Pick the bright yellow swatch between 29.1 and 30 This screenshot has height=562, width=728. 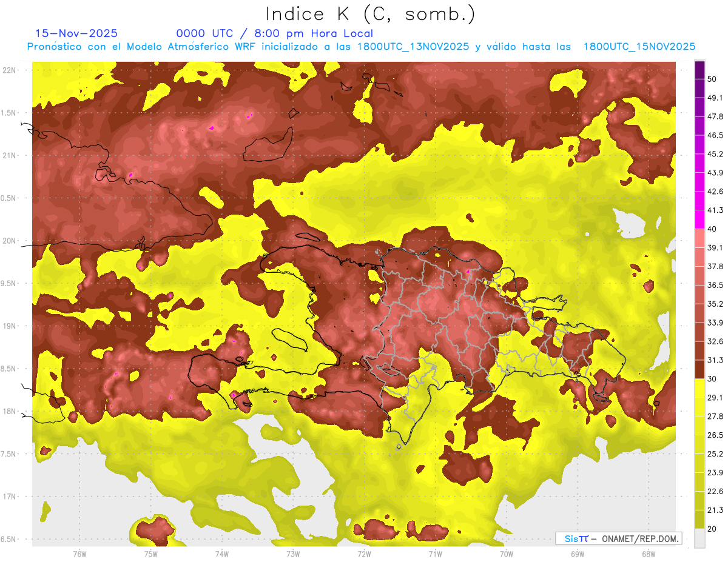point(699,388)
